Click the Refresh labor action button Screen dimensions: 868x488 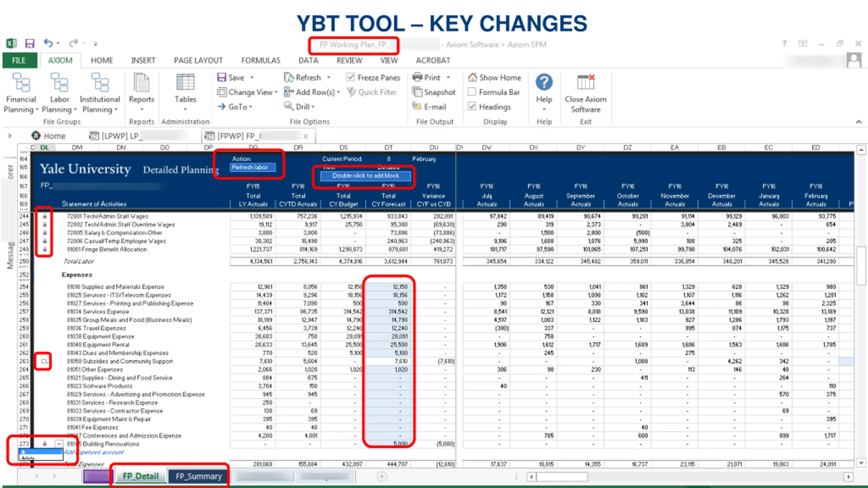[x=253, y=167]
